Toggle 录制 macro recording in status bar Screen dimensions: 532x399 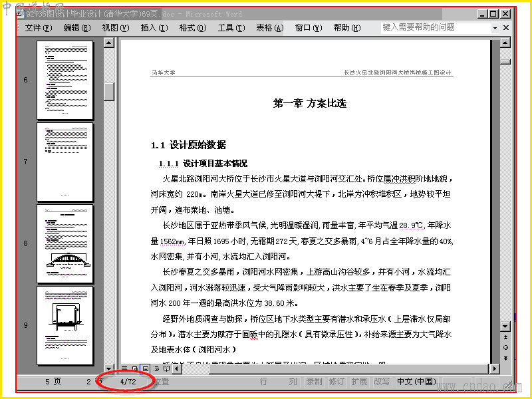coord(314,382)
